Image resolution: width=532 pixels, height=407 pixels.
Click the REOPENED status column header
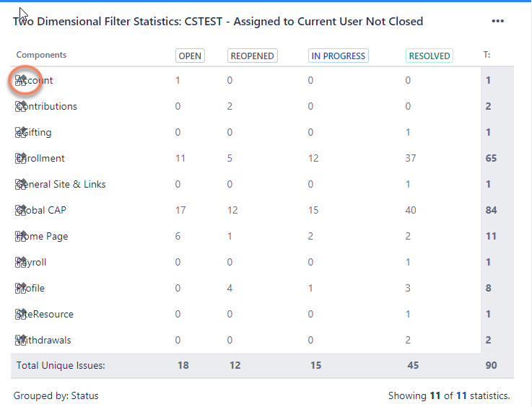[252, 56]
